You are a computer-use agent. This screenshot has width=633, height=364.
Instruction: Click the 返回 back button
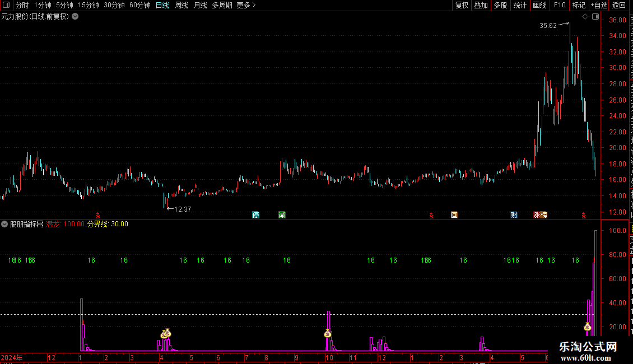pos(619,5)
